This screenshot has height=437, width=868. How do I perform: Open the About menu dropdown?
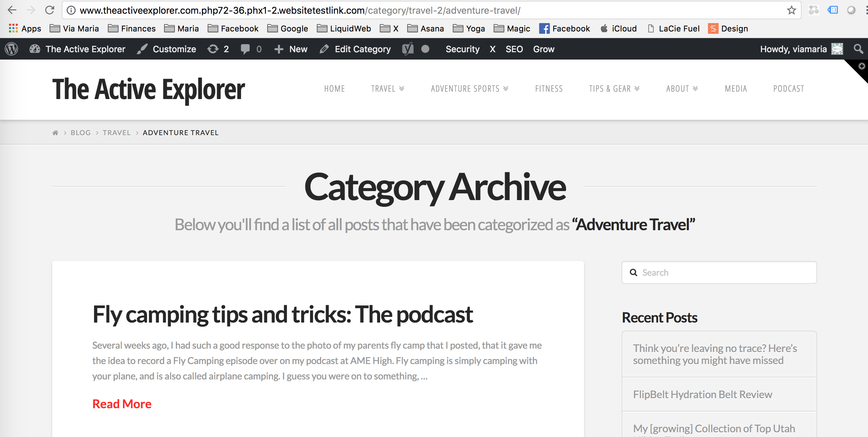click(x=682, y=89)
